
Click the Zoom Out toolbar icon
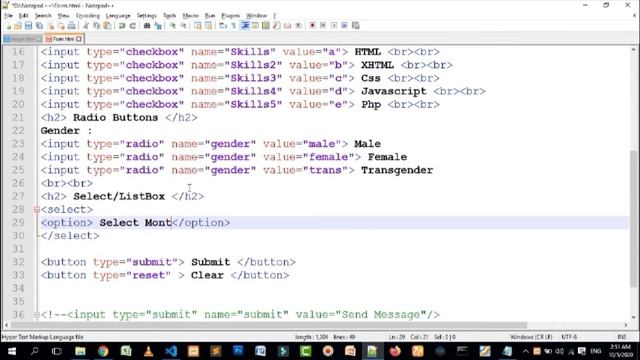(183, 26)
